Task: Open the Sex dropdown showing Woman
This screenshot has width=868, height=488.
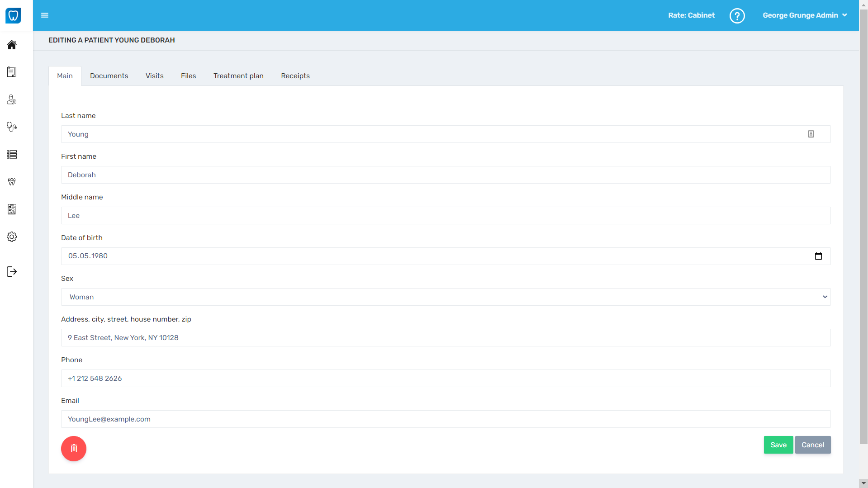Action: (x=446, y=297)
